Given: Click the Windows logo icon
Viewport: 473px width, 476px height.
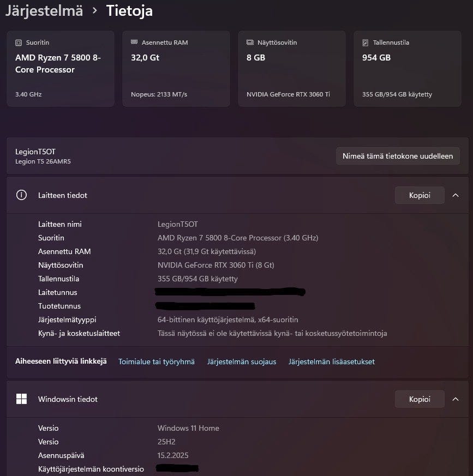Looking at the screenshot, I should click(x=21, y=399).
